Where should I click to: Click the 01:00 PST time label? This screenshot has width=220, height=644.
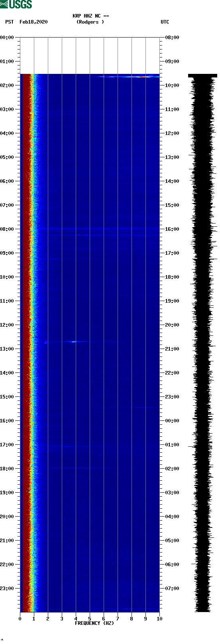[x=7, y=61]
